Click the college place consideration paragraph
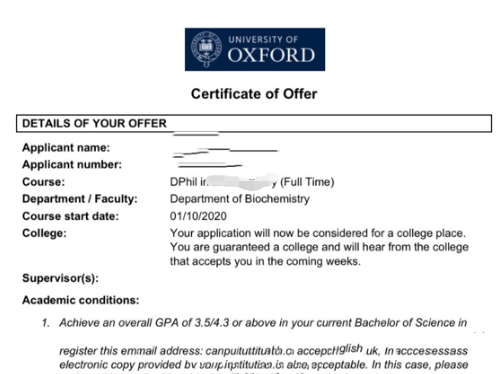 pos(319,247)
